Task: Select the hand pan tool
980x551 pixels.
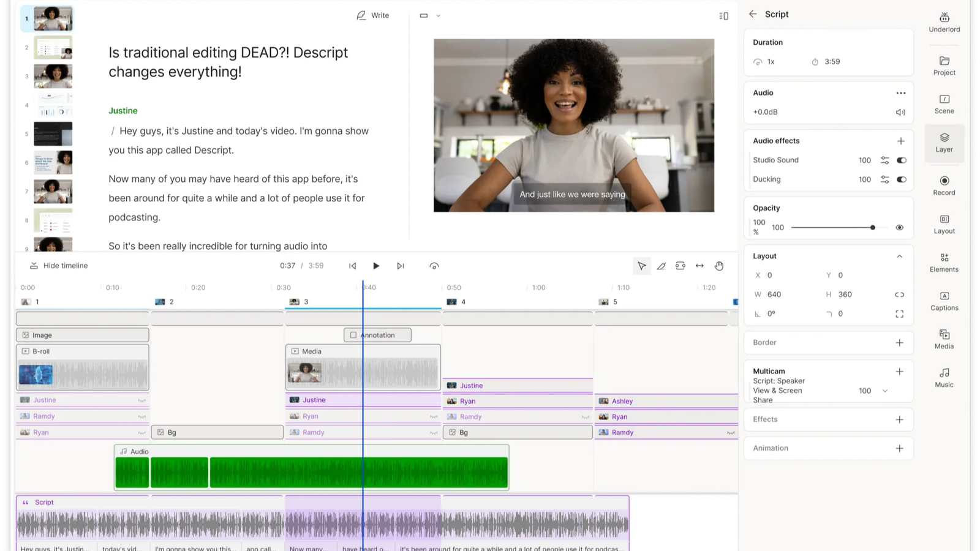Action: [x=719, y=266]
